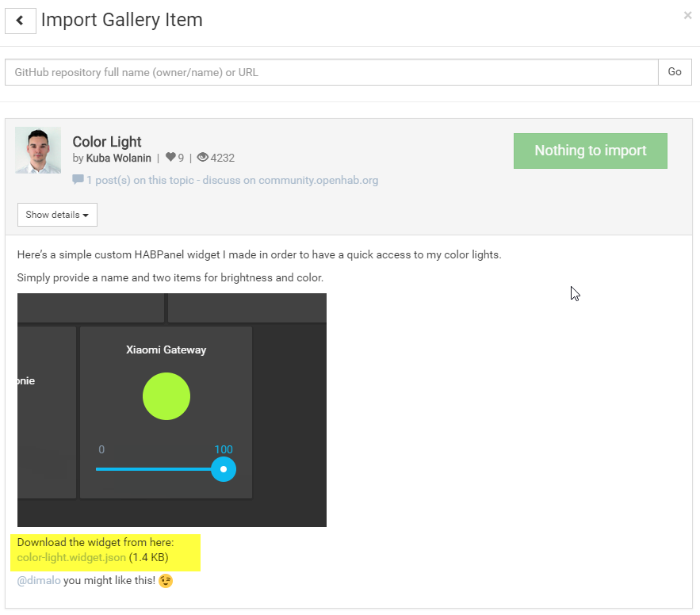
Task: Click the winking emoji icon
Action: point(165,581)
